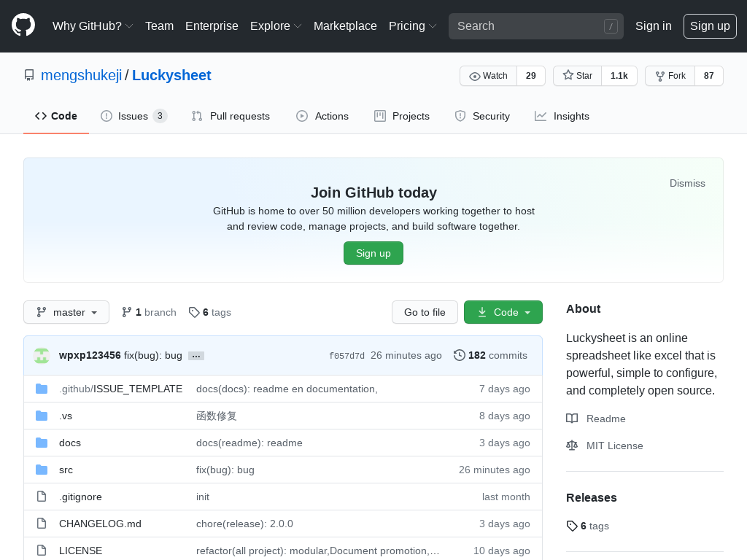The image size is (747, 560).
Task: Switch to the Insights tab
Action: 562,116
